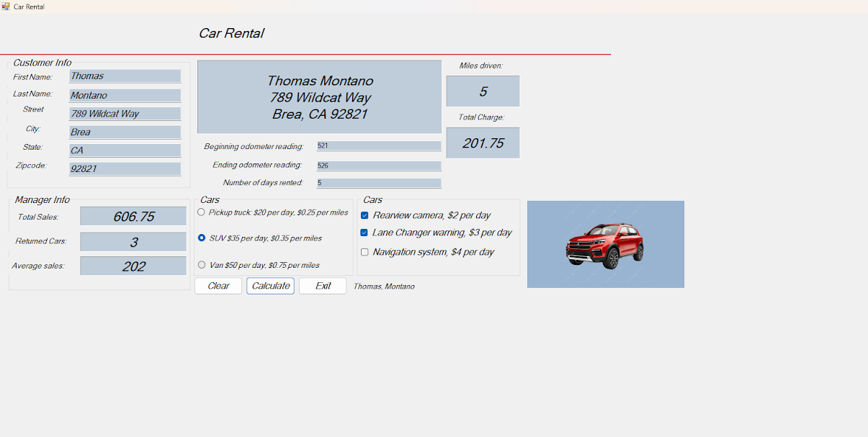Click the Calculate button

pos(270,286)
